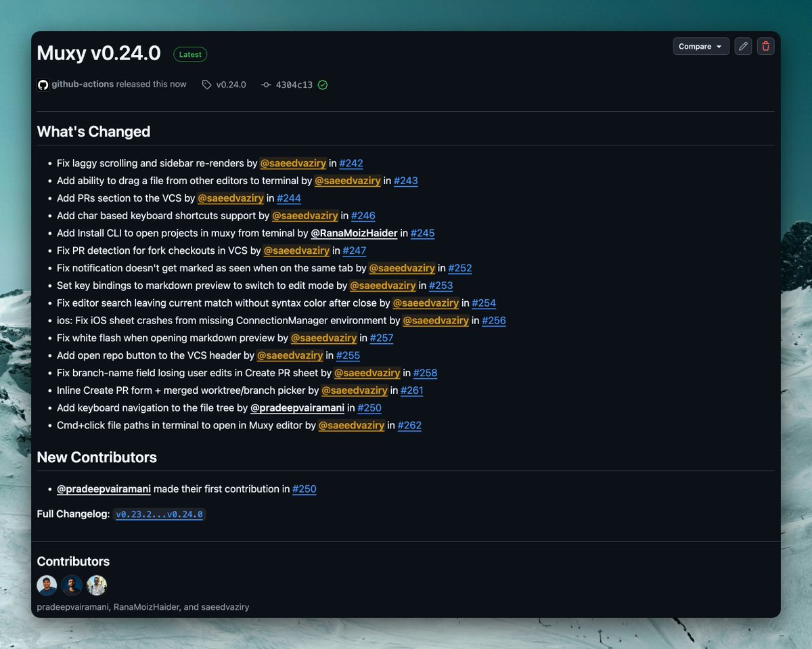Image resolution: width=812 pixels, height=649 pixels.
Task: Click @saeedvaziry in branch-name field row
Action: click(367, 373)
